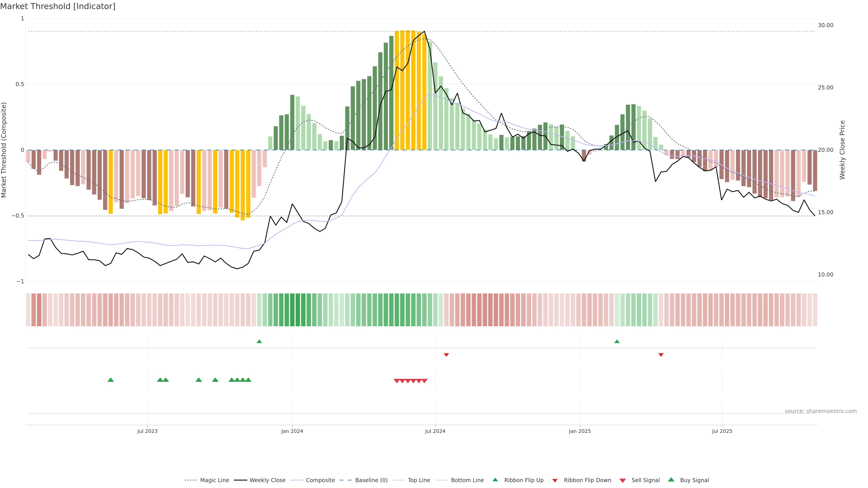Viewport: 868px width, 488px height.
Task: Click Ribbon Flip Up legend triangle icon
Action: pyautogui.click(x=495, y=480)
